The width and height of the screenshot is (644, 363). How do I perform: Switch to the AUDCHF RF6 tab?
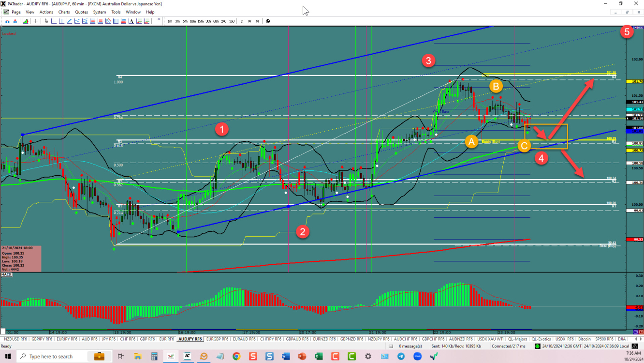click(x=406, y=339)
